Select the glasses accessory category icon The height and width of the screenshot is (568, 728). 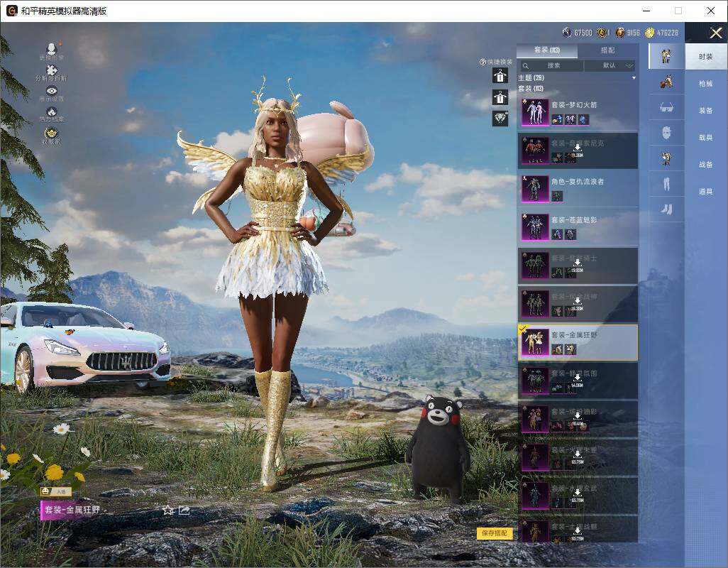pos(666,107)
